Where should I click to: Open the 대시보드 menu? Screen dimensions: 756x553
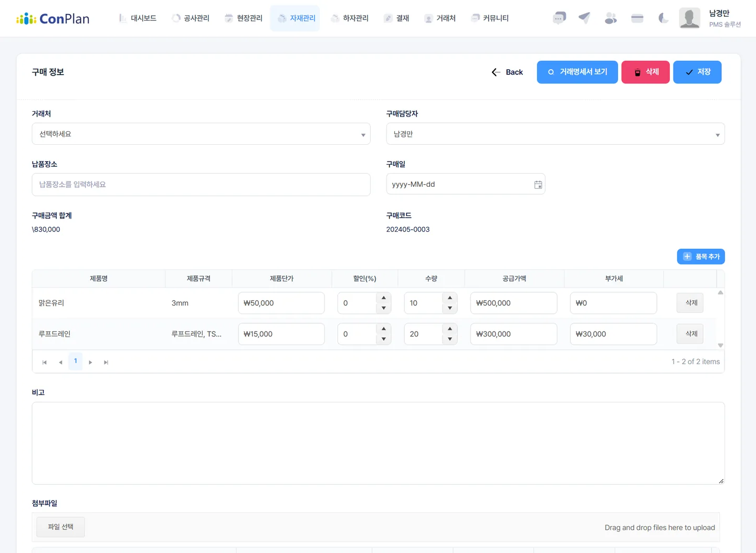[x=138, y=18]
